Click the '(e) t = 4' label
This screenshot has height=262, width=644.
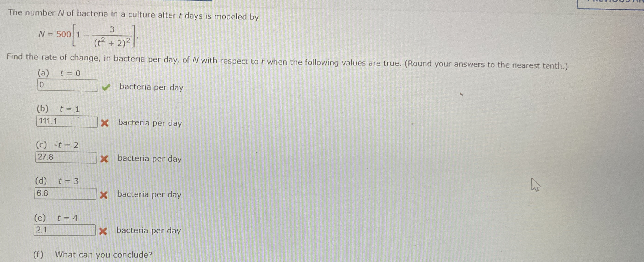point(56,218)
